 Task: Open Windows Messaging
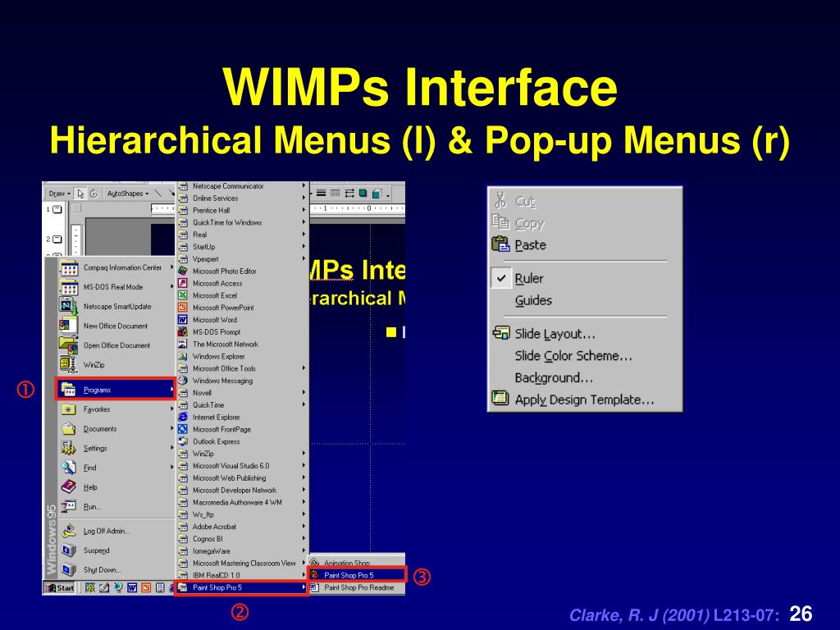[242, 381]
